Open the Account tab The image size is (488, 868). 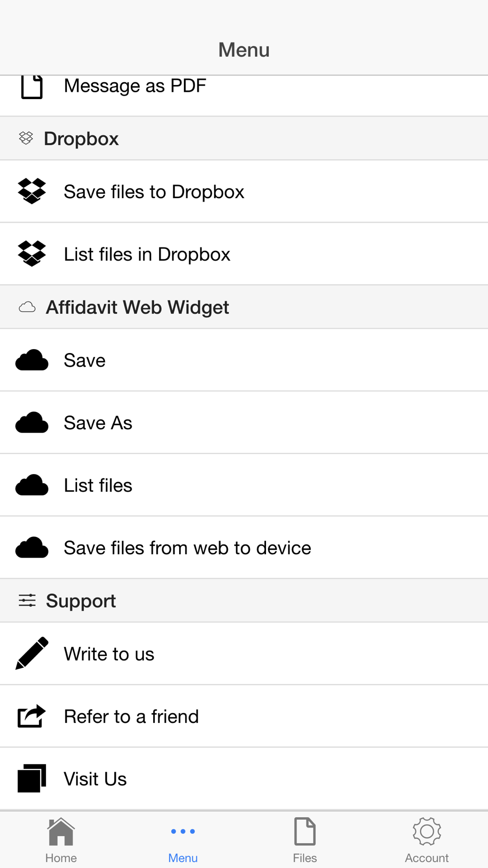pyautogui.click(x=427, y=840)
